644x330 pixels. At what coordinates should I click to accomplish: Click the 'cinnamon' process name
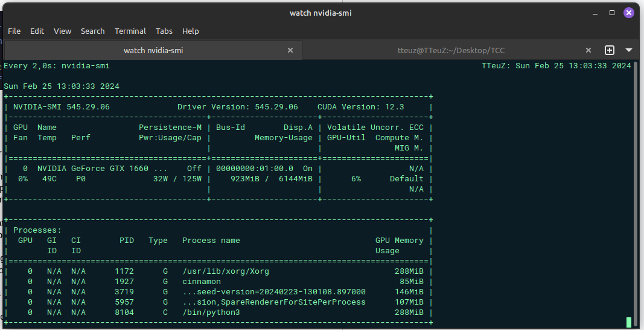tap(202, 282)
